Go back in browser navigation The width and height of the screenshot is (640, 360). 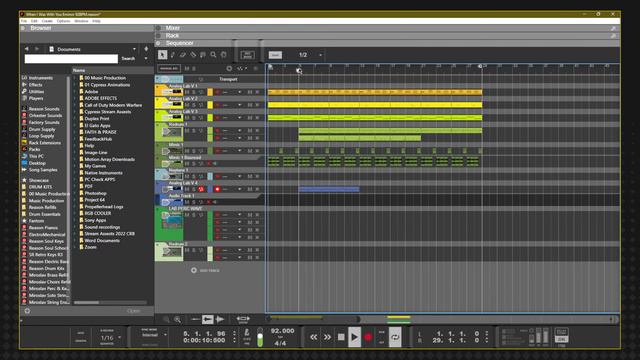tap(27, 49)
